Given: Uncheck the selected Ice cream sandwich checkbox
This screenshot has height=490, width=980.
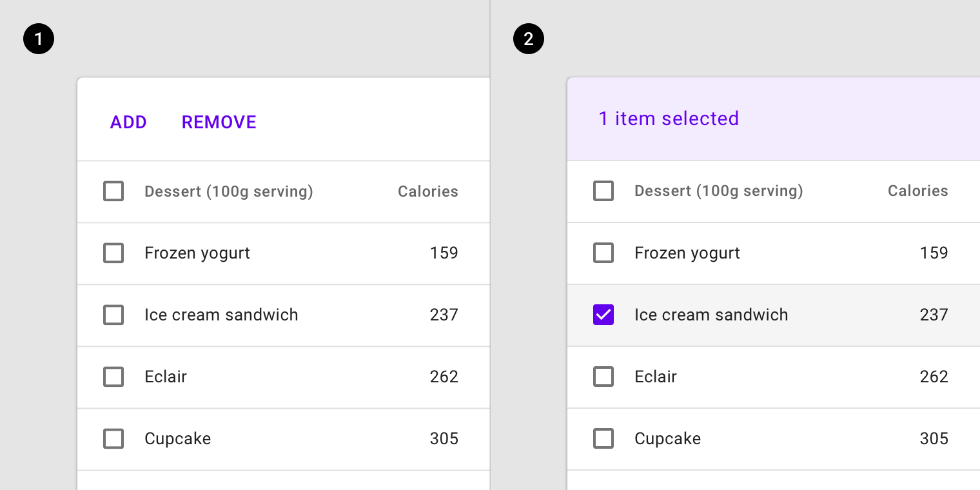Looking at the screenshot, I should [x=603, y=315].
